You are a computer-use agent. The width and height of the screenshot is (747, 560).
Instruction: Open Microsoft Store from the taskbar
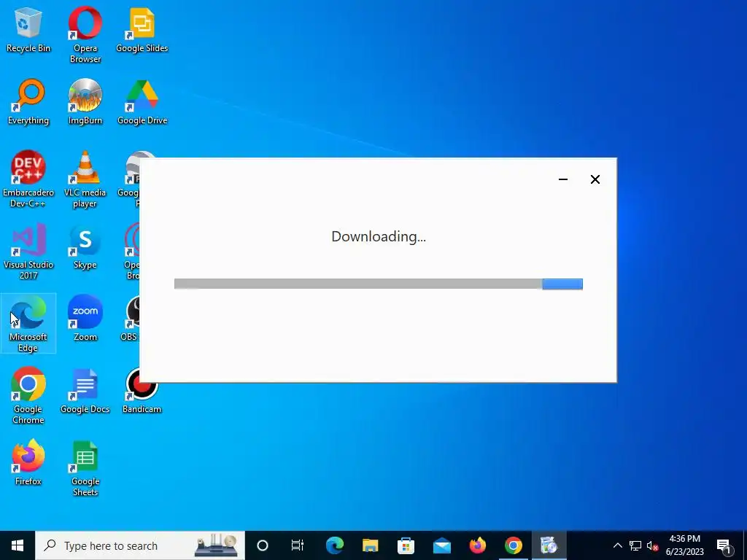(406, 545)
